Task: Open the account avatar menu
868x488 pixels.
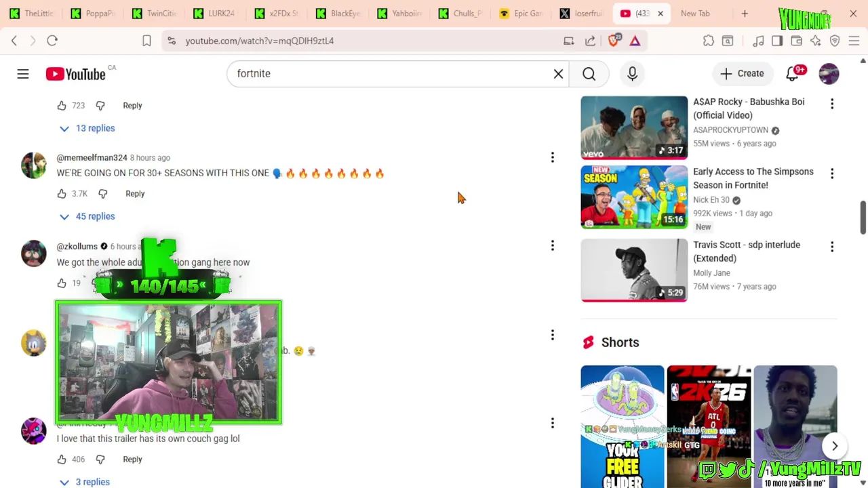Action: point(829,74)
